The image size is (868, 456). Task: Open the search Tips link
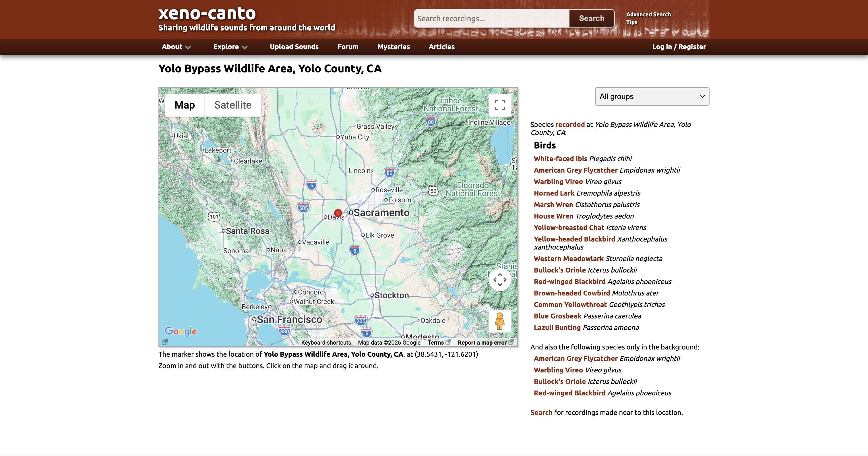coord(632,22)
